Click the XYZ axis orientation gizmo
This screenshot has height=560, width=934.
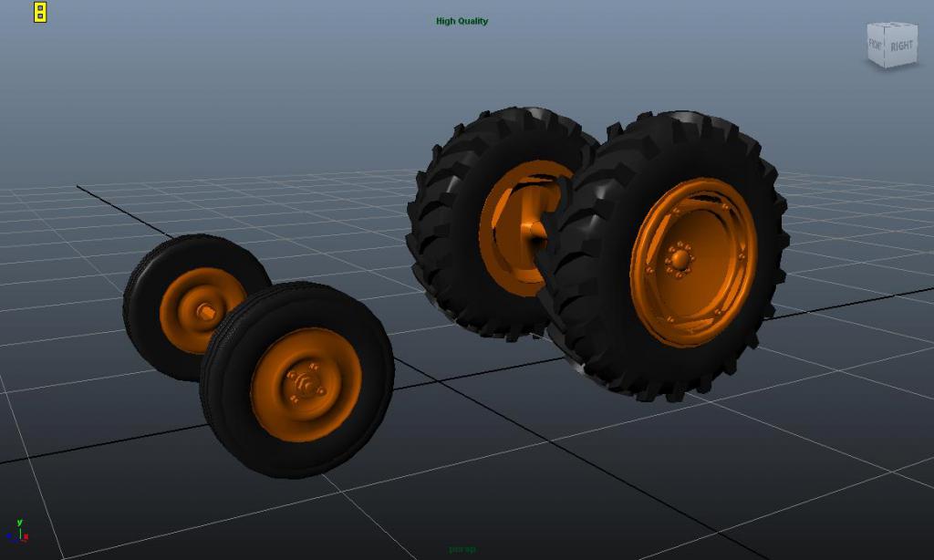[17, 532]
